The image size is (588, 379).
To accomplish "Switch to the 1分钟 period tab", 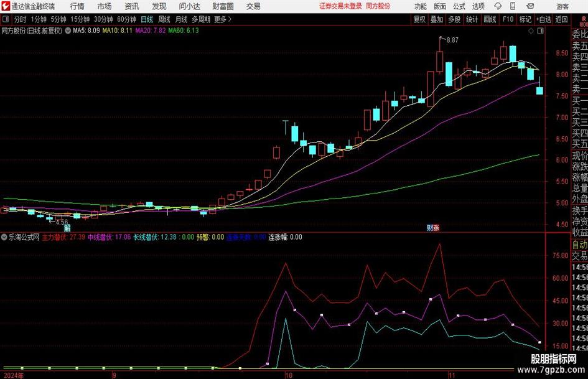I will [39, 19].
